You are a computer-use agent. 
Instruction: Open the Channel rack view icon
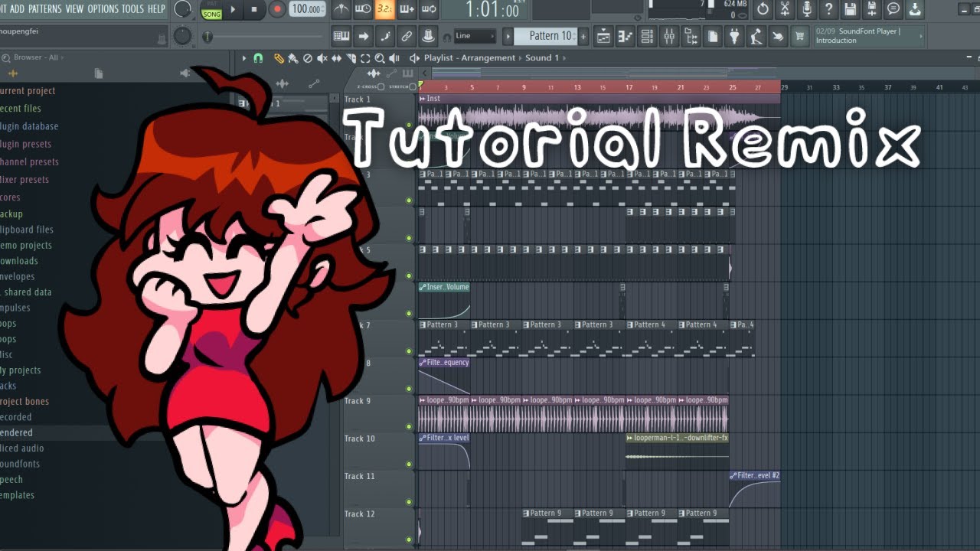click(x=648, y=36)
